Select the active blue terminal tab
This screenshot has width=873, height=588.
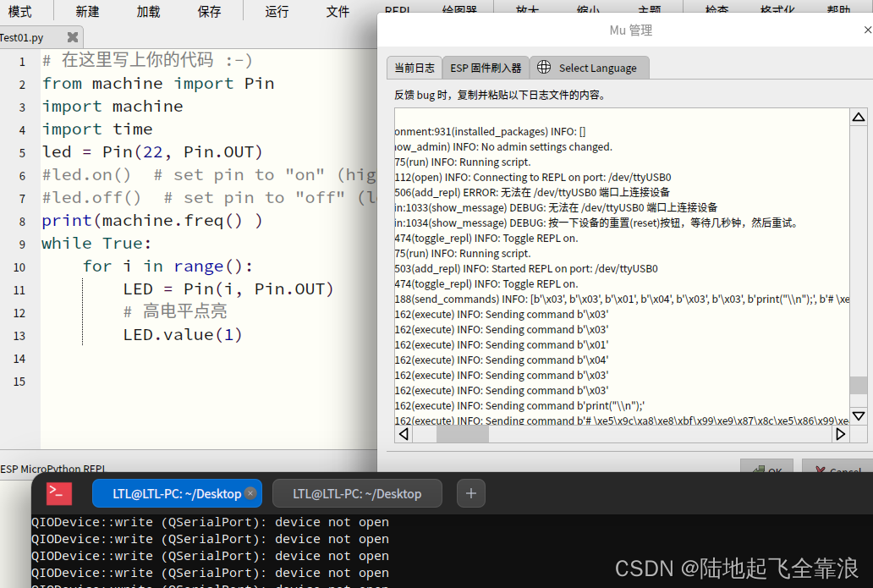(177, 493)
